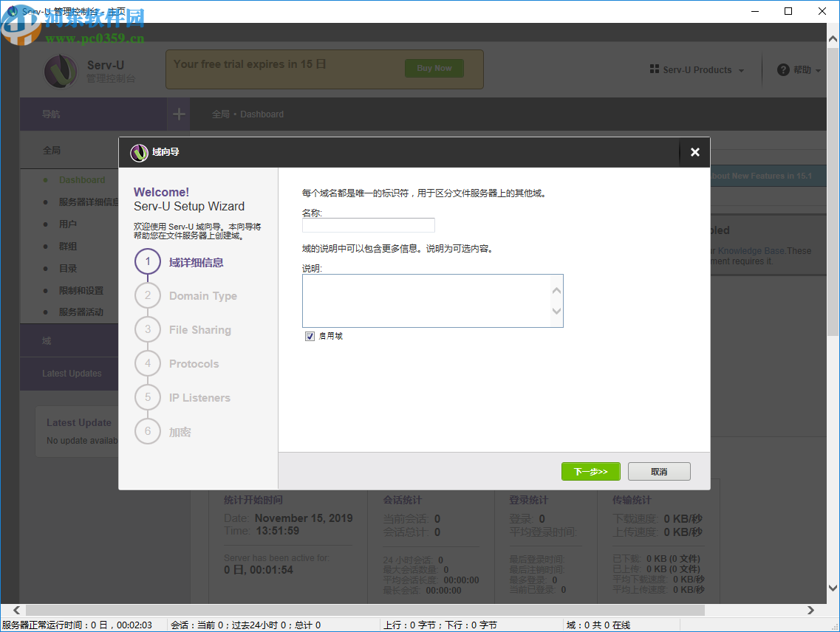
Task: Open the Directories sidebar item
Action: (x=67, y=268)
